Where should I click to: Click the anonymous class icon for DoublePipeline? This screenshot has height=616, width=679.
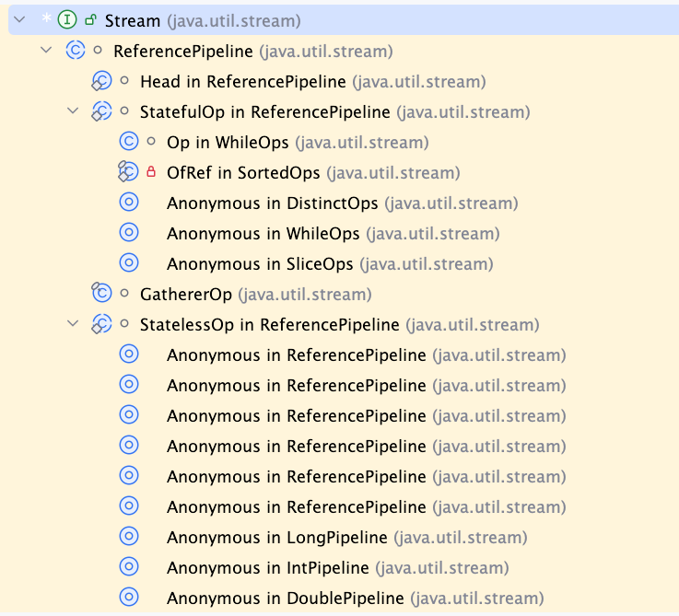pyautogui.click(x=129, y=598)
